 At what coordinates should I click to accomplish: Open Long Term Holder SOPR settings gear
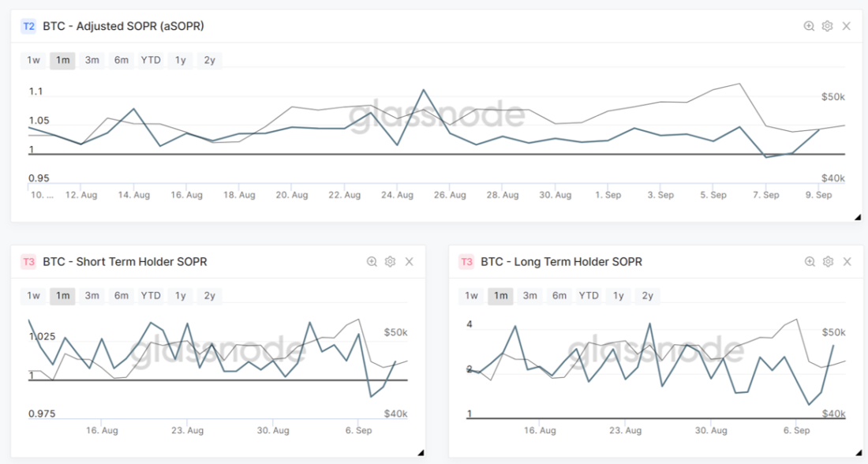828,261
